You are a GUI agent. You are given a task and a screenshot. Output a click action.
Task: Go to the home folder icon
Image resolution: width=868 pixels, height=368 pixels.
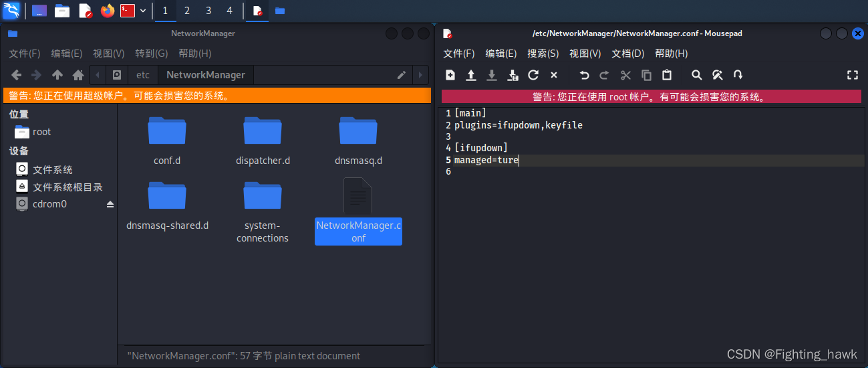[78, 75]
